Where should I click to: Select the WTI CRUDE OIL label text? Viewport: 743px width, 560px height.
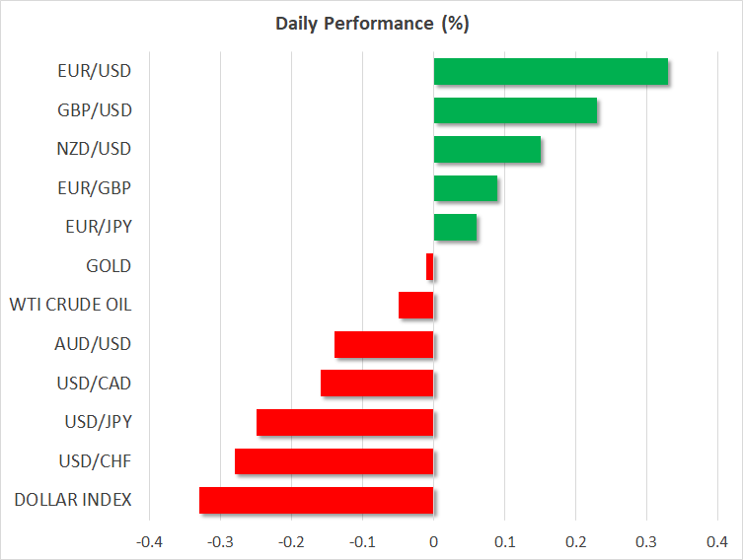[69, 305]
